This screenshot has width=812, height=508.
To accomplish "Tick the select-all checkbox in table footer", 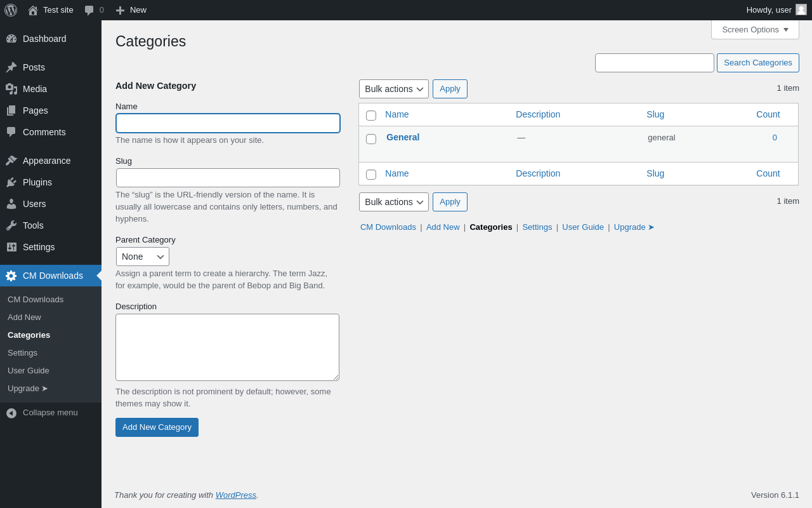I will click(371, 175).
